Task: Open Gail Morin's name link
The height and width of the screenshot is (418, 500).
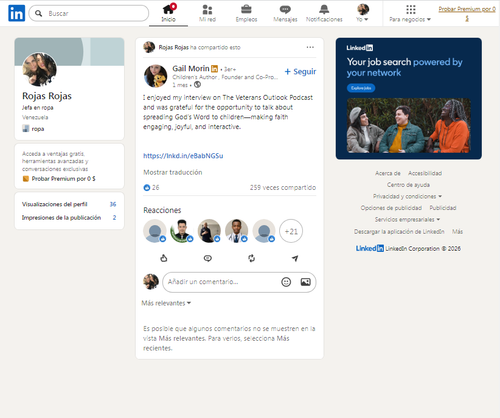Action: pos(191,68)
